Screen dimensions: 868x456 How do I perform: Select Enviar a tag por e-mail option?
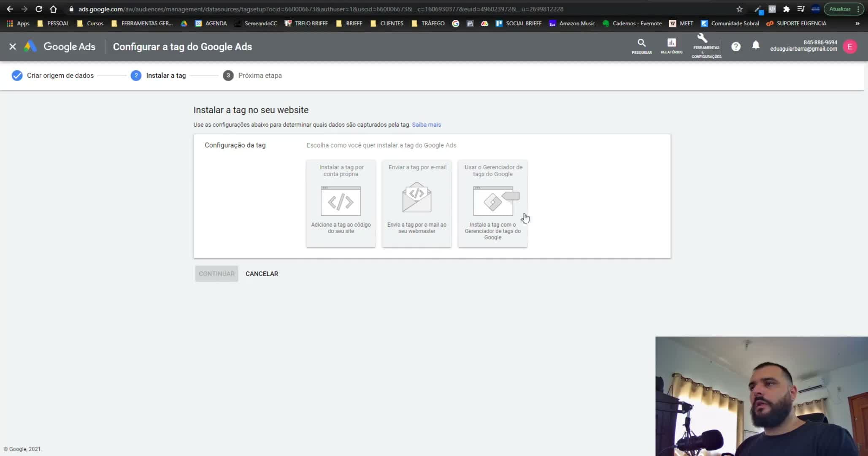point(417,203)
